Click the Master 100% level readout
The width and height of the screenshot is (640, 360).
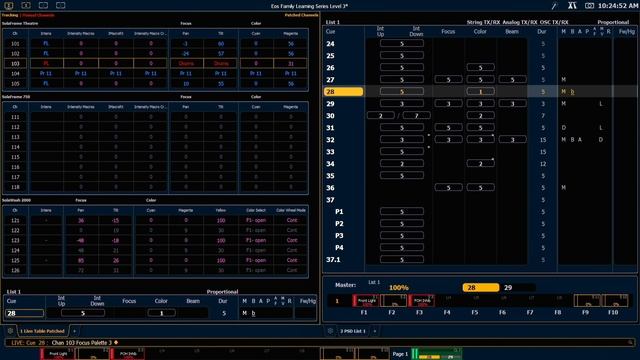(x=399, y=288)
